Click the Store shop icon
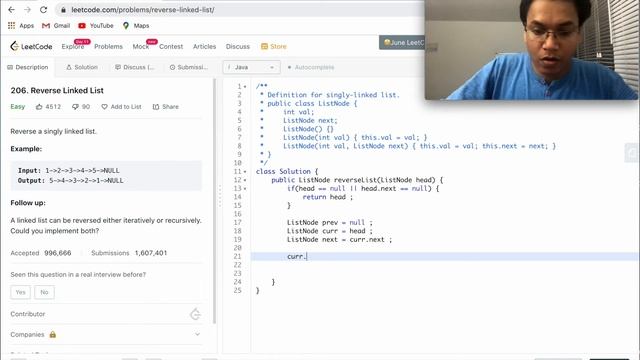 [264, 46]
